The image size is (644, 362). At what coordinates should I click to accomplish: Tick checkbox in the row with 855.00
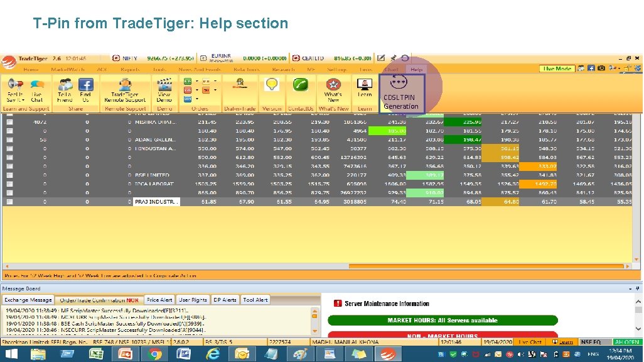click(9, 193)
